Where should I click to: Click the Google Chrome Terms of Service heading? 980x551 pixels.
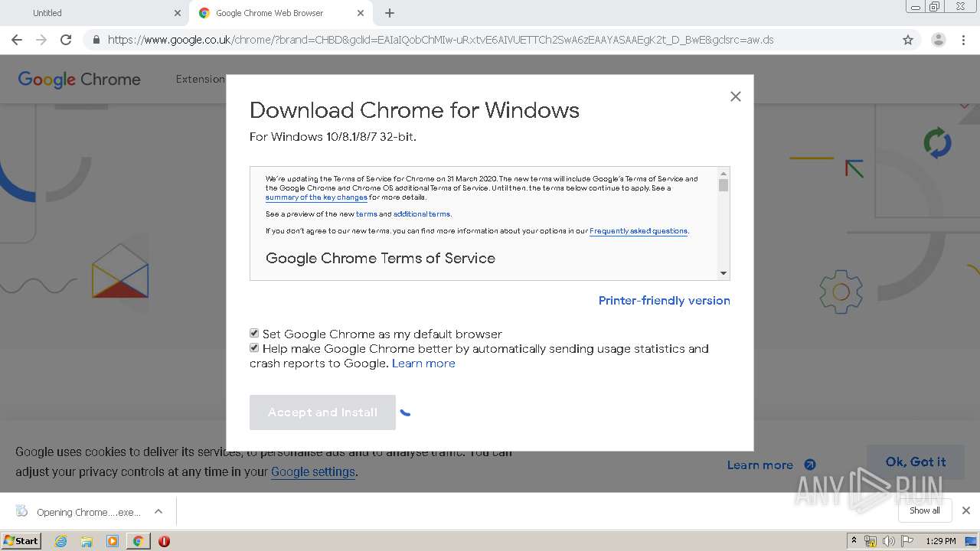[x=381, y=259]
